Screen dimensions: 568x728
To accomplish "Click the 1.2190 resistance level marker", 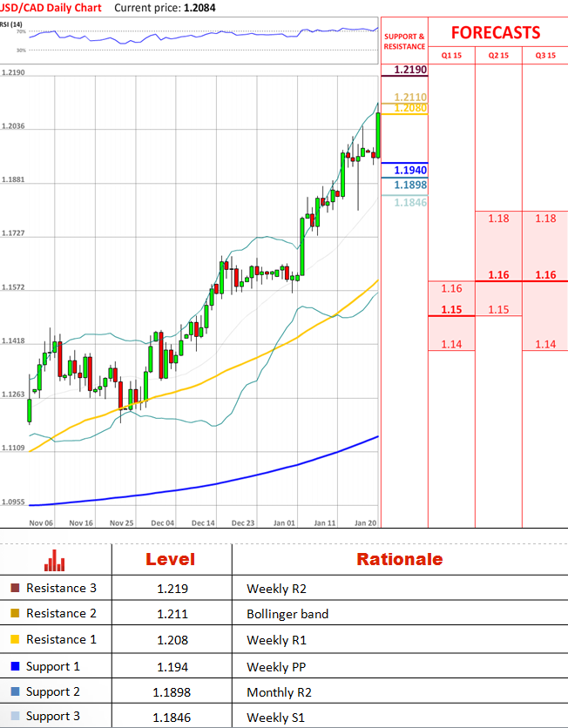I will (x=410, y=70).
